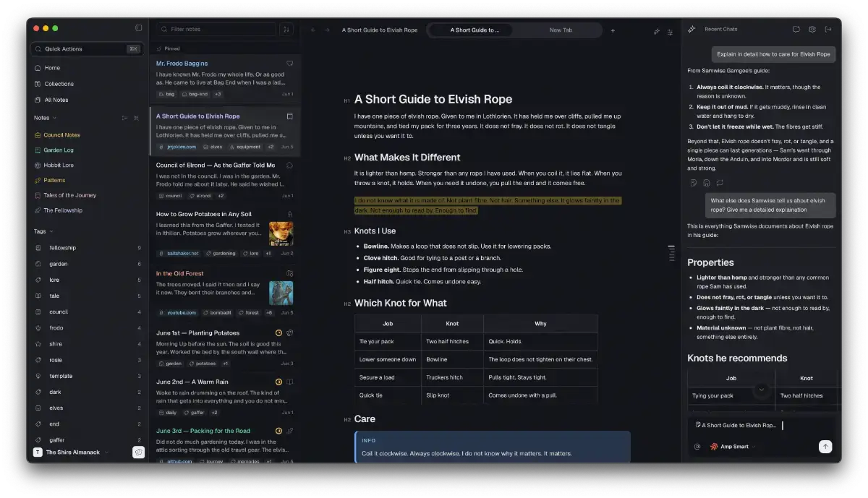This screenshot has height=498, width=868.
Task: Open Collections in the sidebar
Action: [88, 84]
